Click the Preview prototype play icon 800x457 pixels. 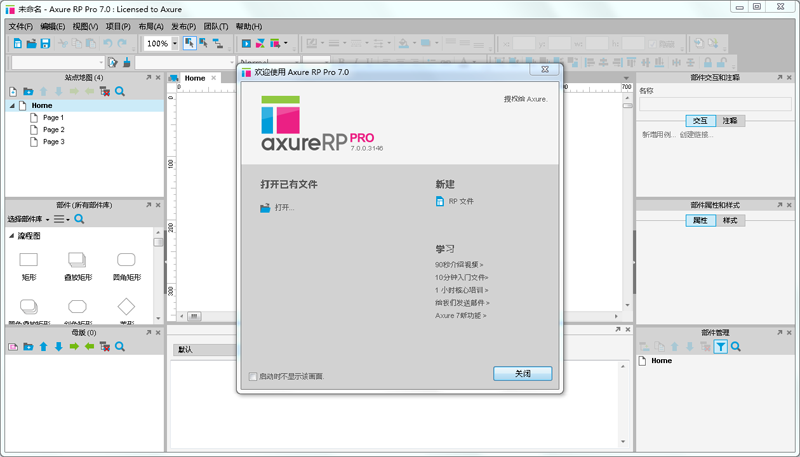(x=246, y=43)
